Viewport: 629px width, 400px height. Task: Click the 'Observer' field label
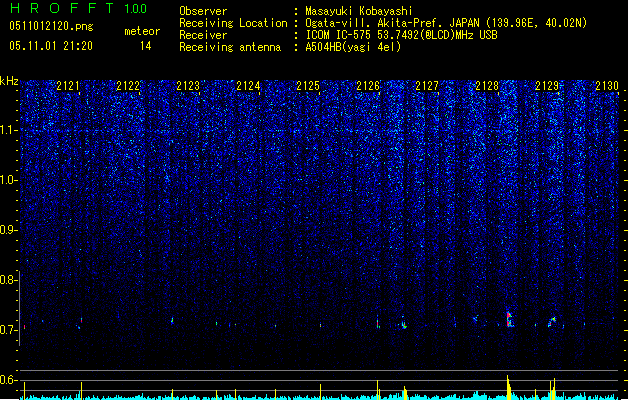click(203, 11)
